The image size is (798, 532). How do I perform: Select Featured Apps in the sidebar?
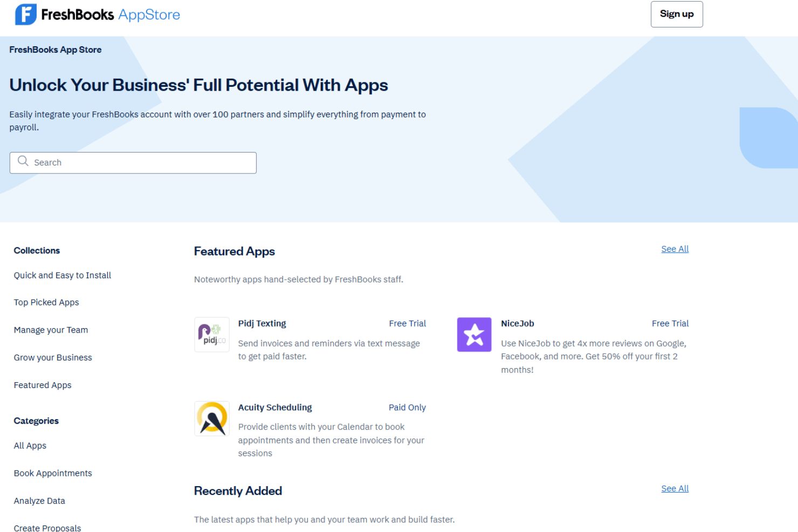43,385
